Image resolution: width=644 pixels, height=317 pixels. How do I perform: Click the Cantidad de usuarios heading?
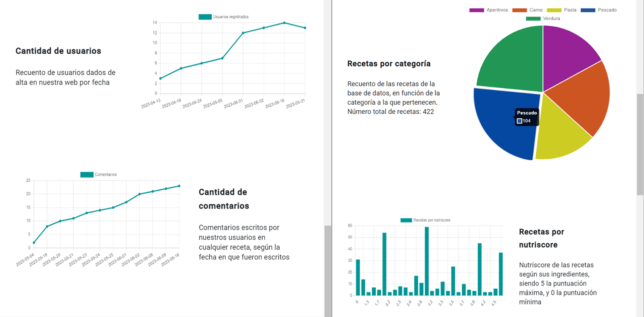(x=58, y=51)
